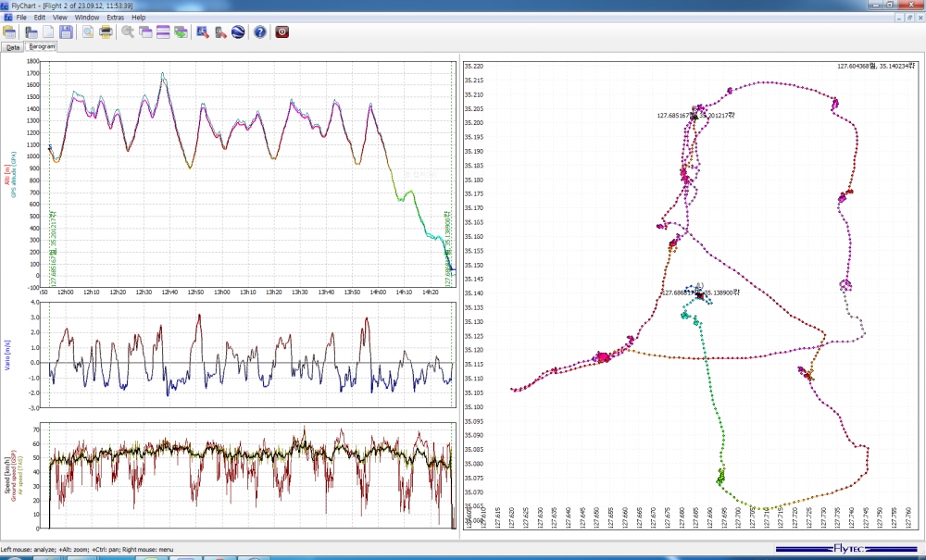The height and width of the screenshot is (560, 926).
Task: Minimize the inner flight document window
Action: click(899, 18)
